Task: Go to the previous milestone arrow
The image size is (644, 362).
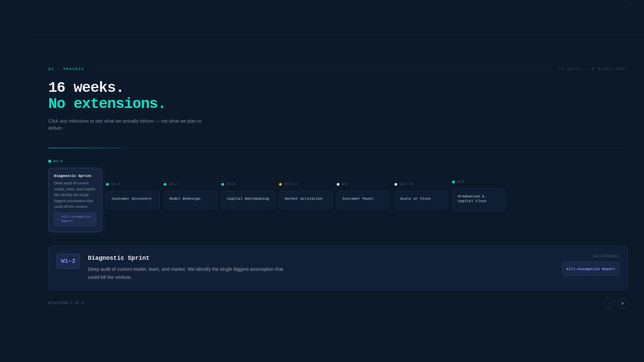Action: (609, 303)
